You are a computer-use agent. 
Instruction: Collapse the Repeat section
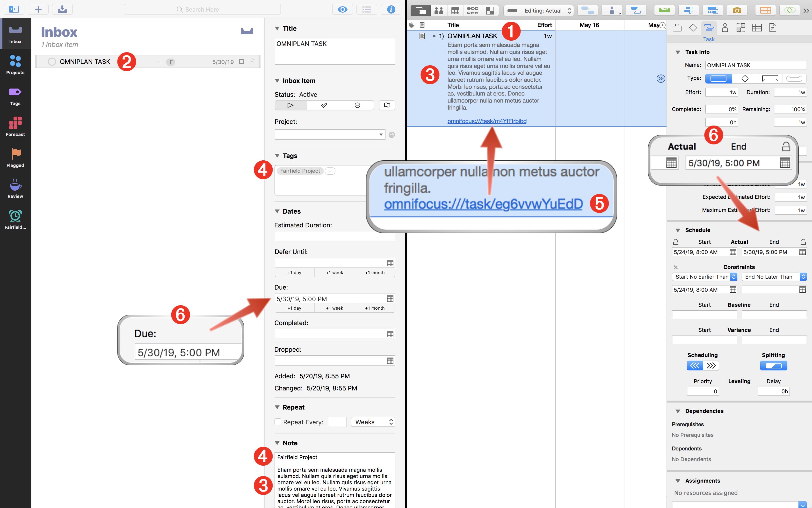(277, 407)
